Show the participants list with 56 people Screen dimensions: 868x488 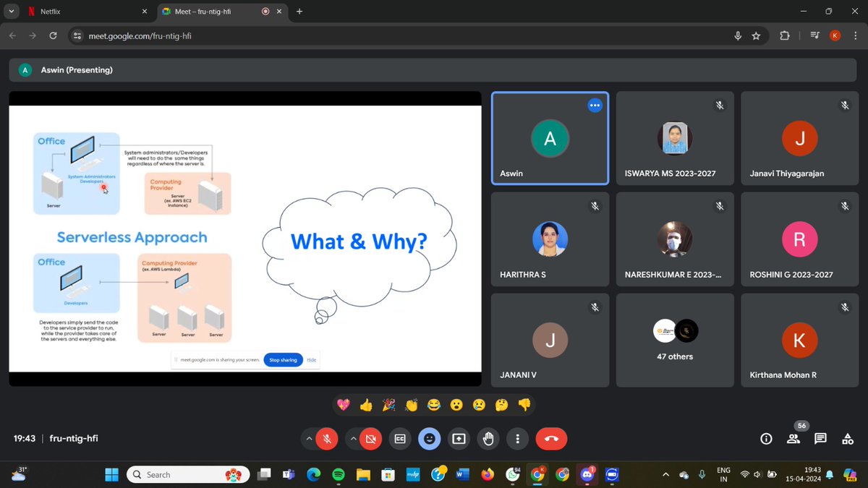(x=793, y=439)
